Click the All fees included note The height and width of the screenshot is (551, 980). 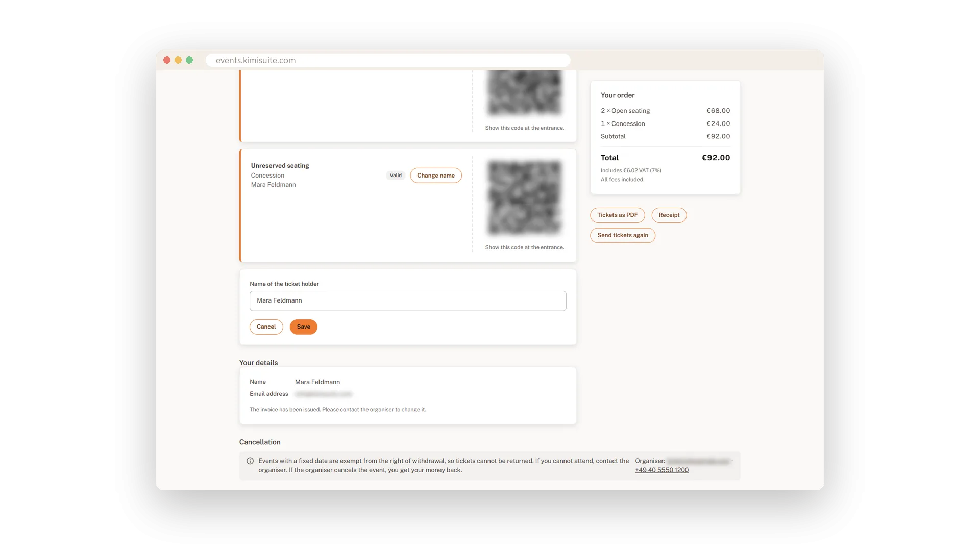[622, 180]
